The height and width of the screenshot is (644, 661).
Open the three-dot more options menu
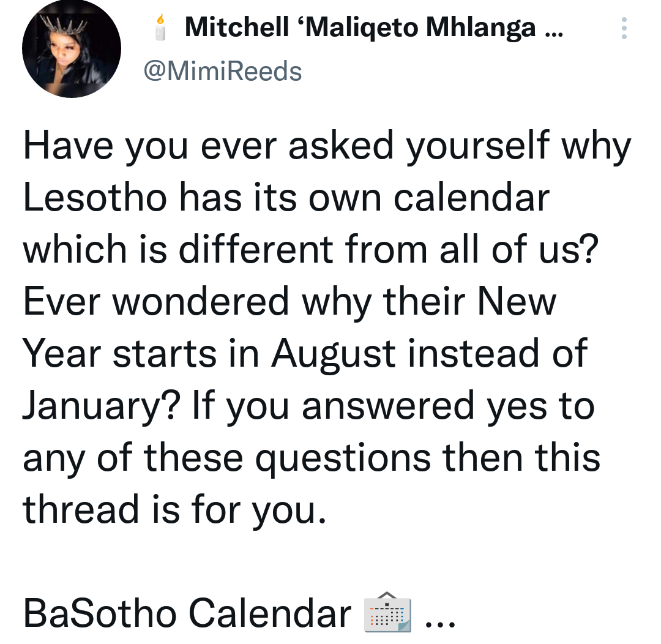[x=624, y=28]
